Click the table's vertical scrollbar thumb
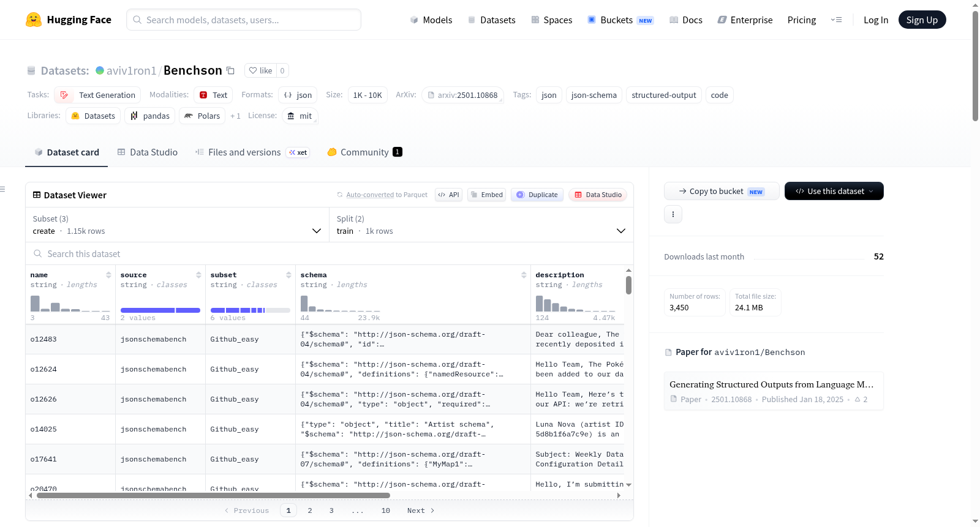This screenshot has width=980, height=527. point(628,285)
